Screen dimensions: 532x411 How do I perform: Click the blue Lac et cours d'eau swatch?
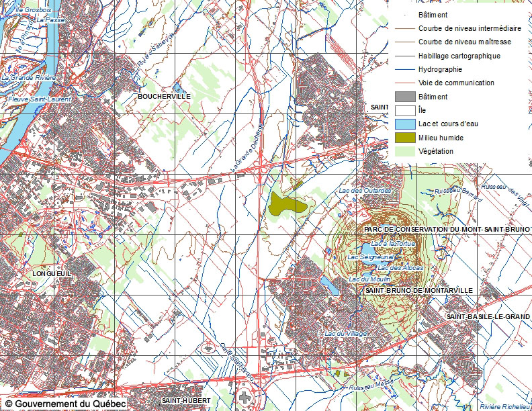tap(405, 124)
